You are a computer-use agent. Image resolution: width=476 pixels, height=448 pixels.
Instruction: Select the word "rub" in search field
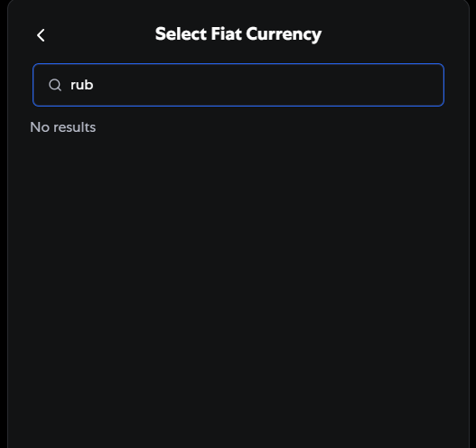click(81, 85)
